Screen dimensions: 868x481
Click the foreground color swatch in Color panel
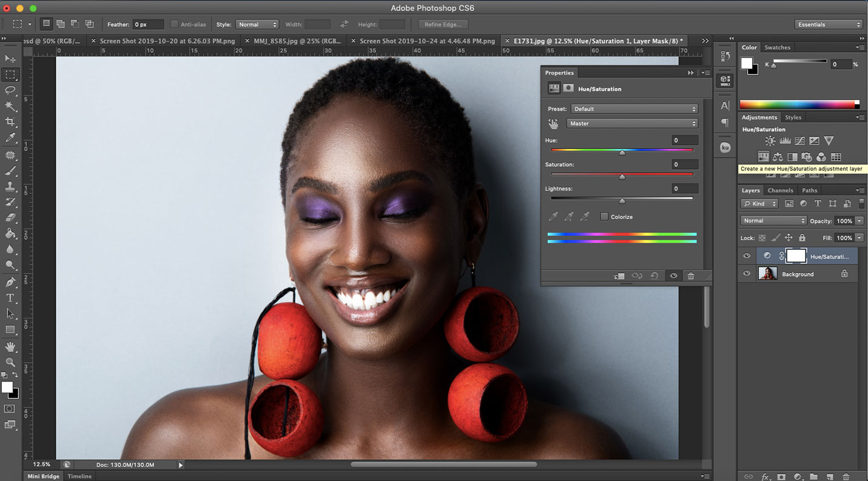(x=746, y=63)
